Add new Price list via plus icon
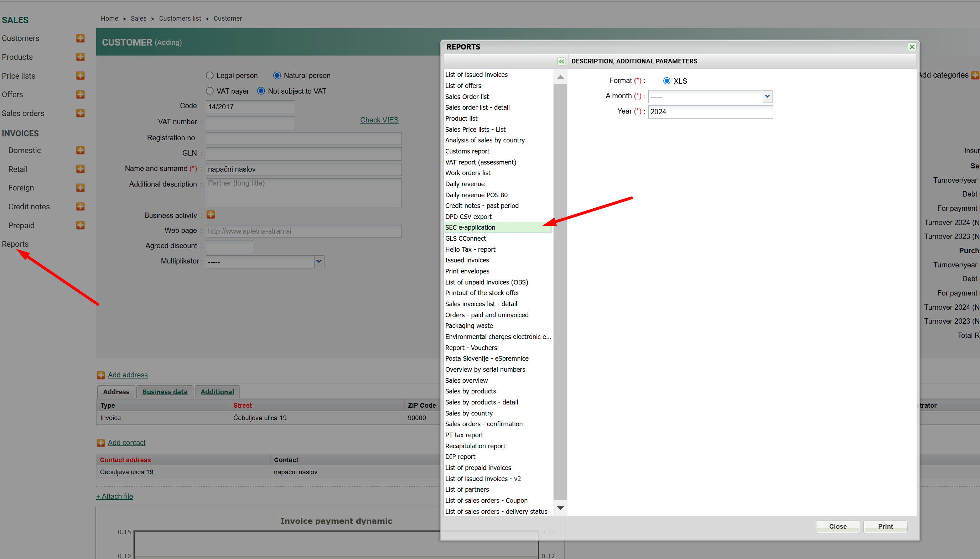The image size is (980, 559). [80, 75]
